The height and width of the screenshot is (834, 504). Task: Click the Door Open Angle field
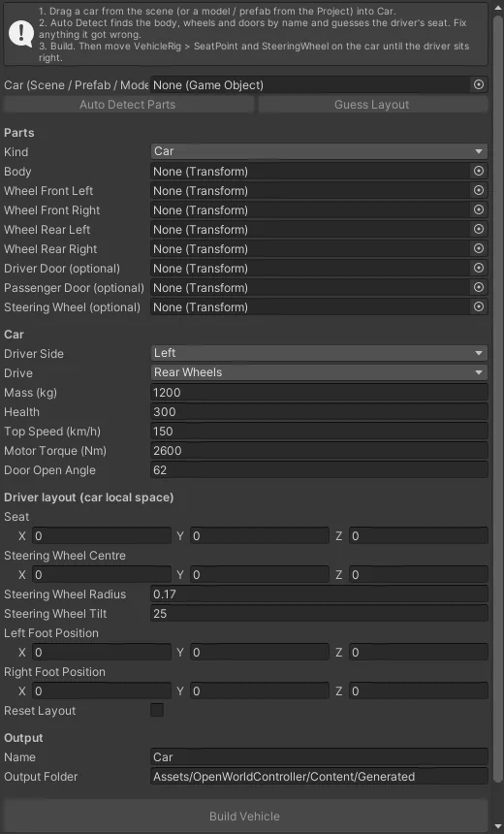319,469
